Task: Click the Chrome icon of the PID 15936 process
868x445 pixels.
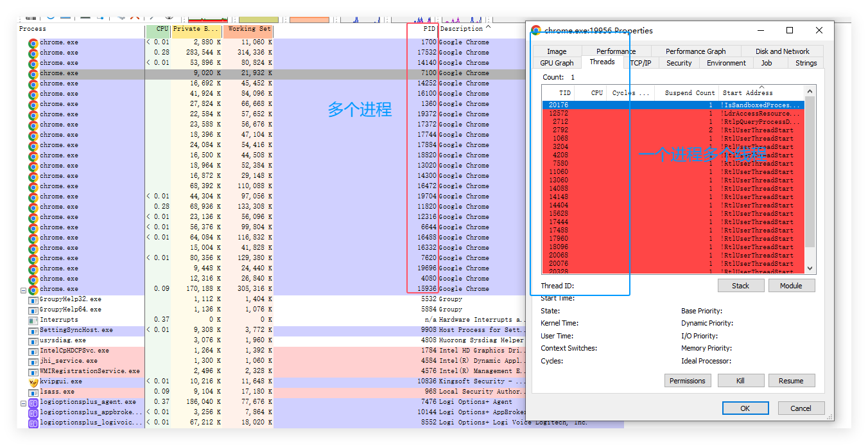Action: pyautogui.click(x=33, y=290)
